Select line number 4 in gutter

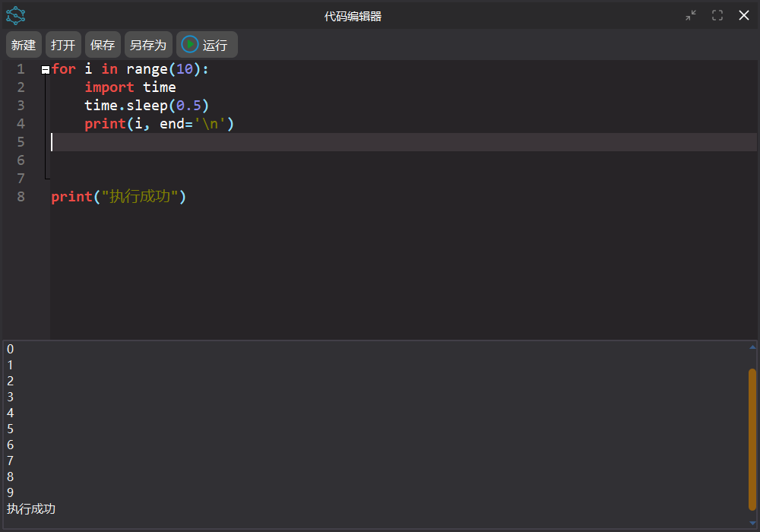(21, 124)
